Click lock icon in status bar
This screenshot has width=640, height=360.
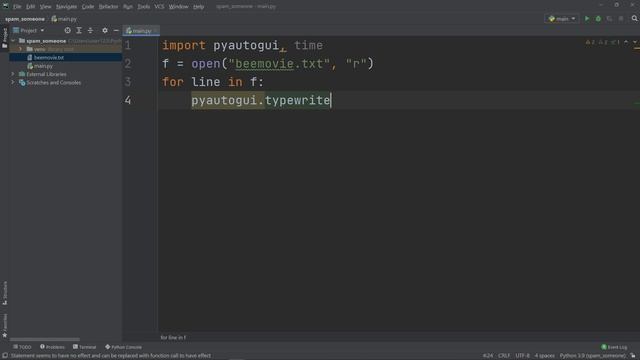[633, 356]
